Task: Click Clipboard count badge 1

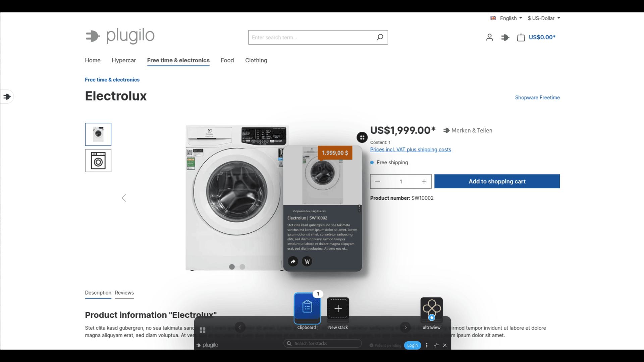Action: (x=318, y=294)
